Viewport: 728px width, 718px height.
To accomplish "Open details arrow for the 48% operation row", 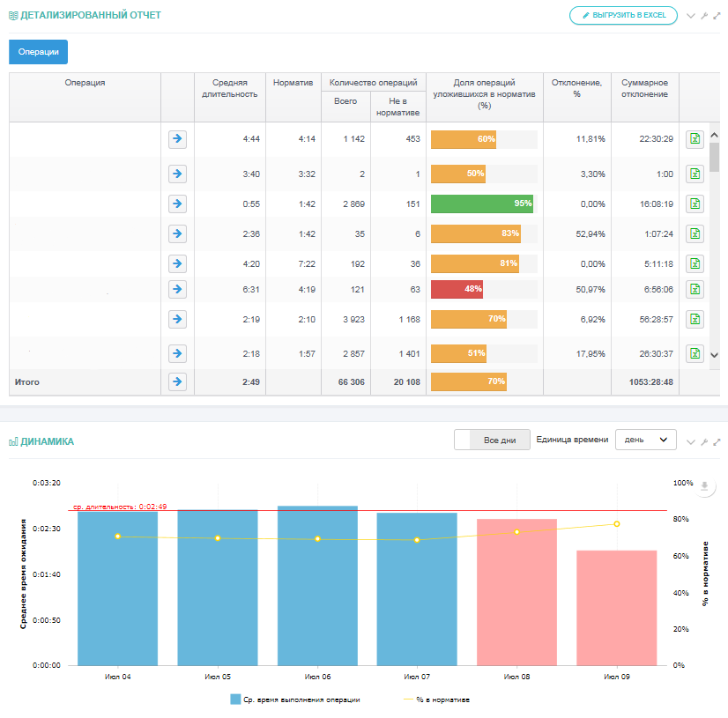I will [x=177, y=289].
